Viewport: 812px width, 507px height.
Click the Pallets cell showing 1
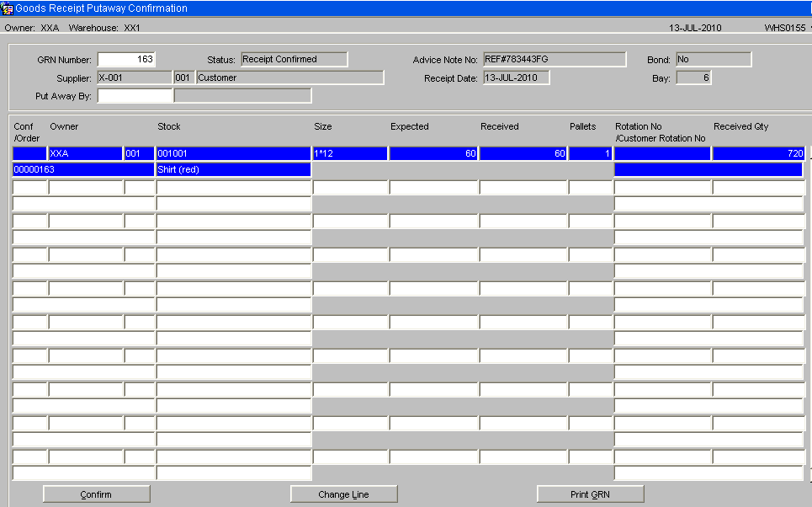pyautogui.click(x=591, y=153)
